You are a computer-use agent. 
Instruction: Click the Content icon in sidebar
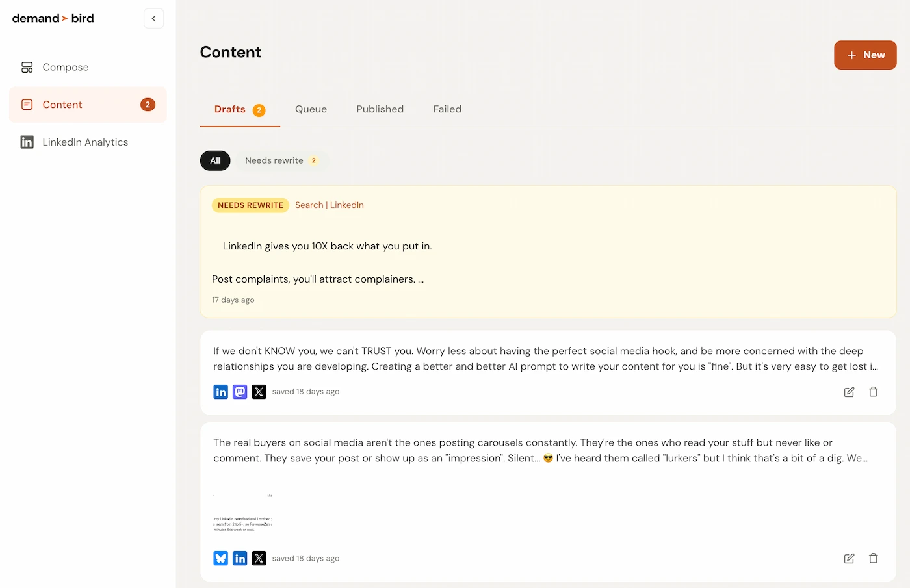[x=27, y=105]
